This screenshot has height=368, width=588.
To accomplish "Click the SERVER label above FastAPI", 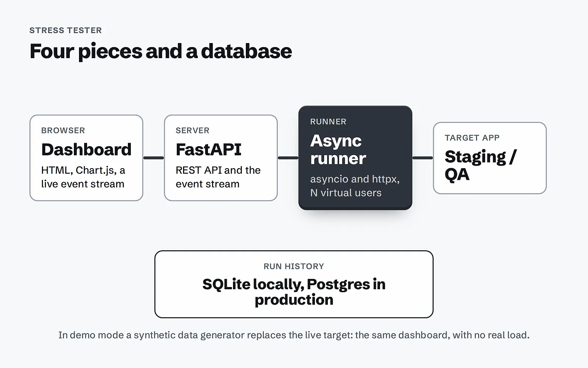I will coord(193,130).
